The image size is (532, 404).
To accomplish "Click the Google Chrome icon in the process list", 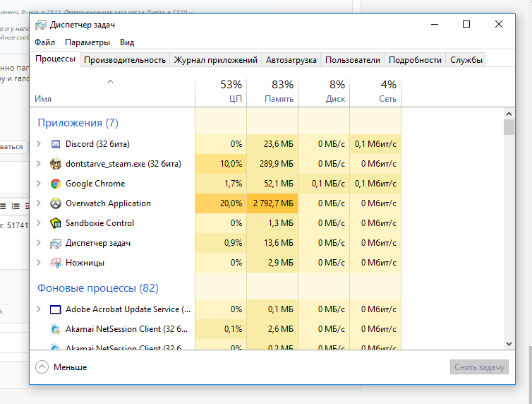I will click(x=56, y=184).
